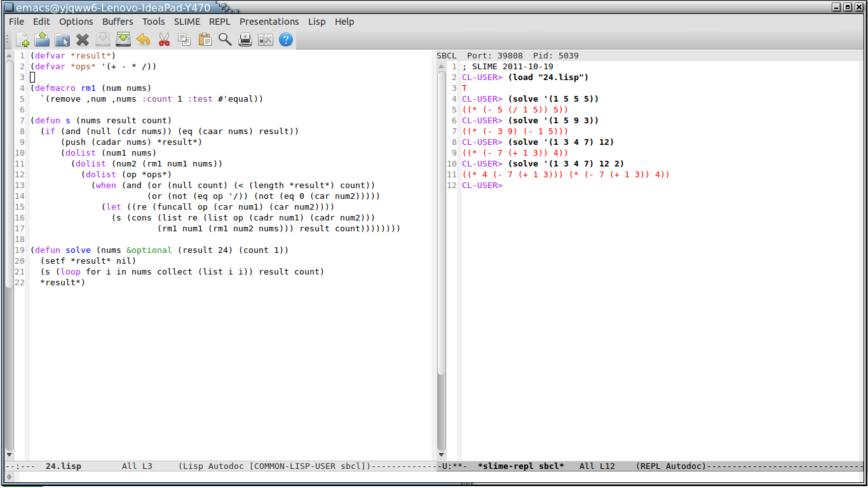Click Autodoc minor mode in REPL mode line
This screenshot has width=868, height=488.
click(684, 466)
